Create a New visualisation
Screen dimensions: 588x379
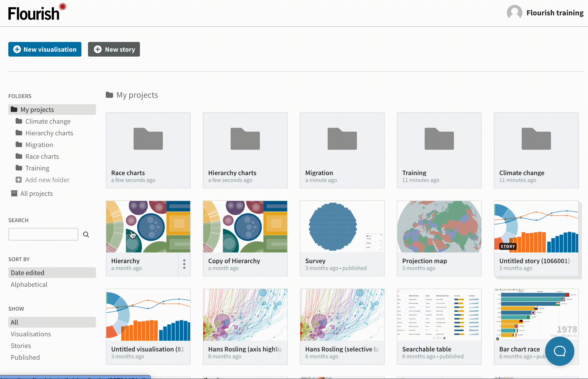(x=45, y=49)
